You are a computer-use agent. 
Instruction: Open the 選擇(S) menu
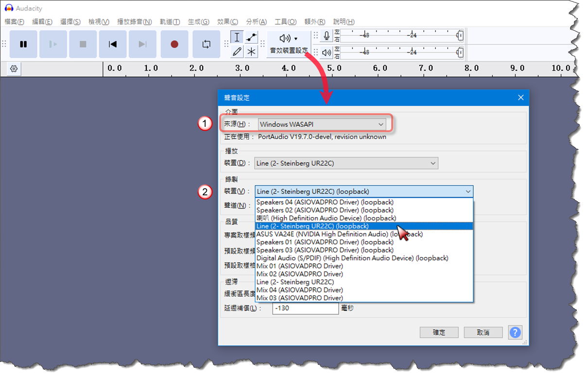coord(70,22)
